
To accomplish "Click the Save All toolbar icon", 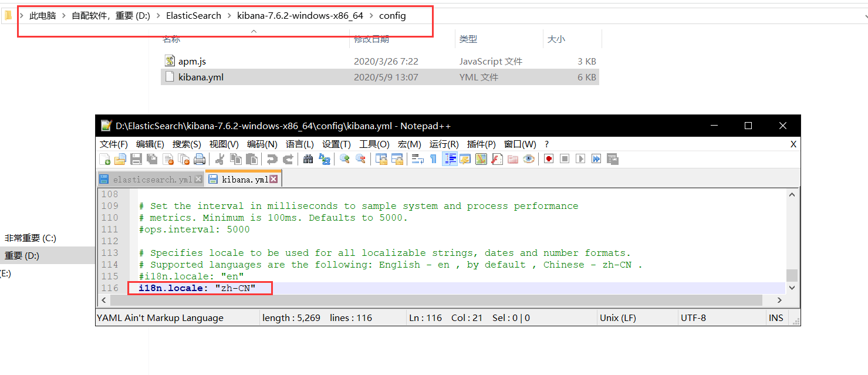I will coord(151,159).
